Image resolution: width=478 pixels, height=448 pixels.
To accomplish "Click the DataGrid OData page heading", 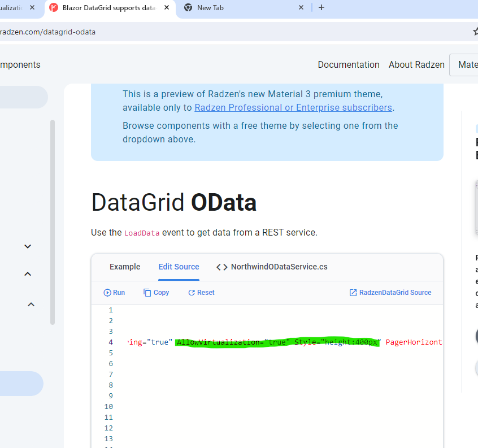I will tap(174, 202).
